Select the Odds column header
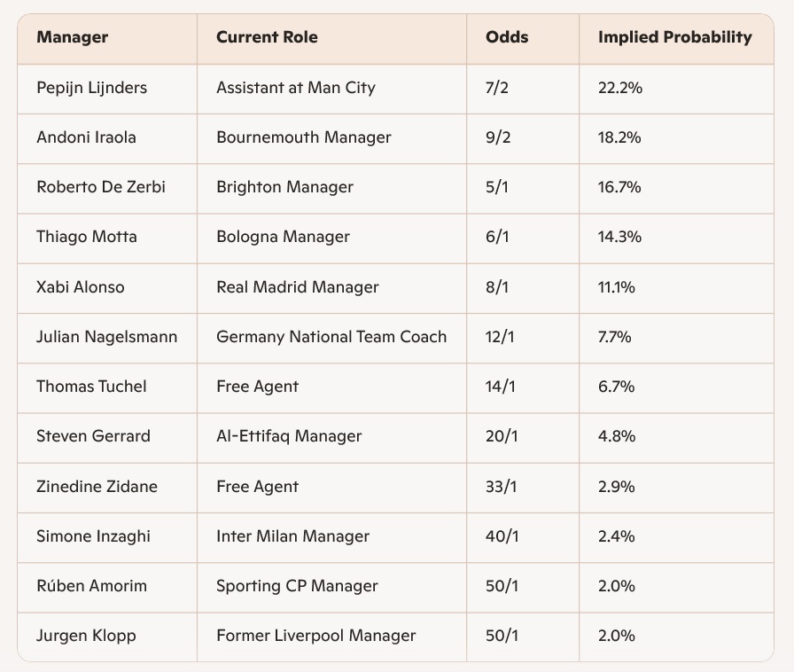The height and width of the screenshot is (672, 794). click(507, 37)
